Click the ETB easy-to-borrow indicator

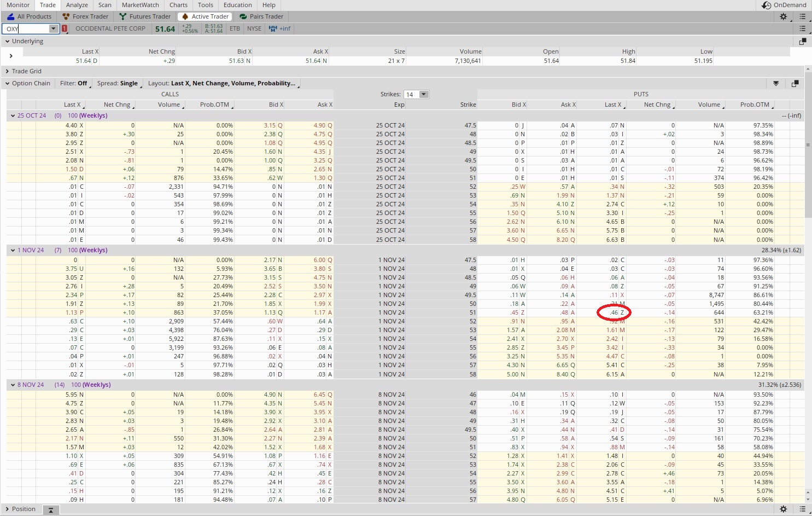235,28
